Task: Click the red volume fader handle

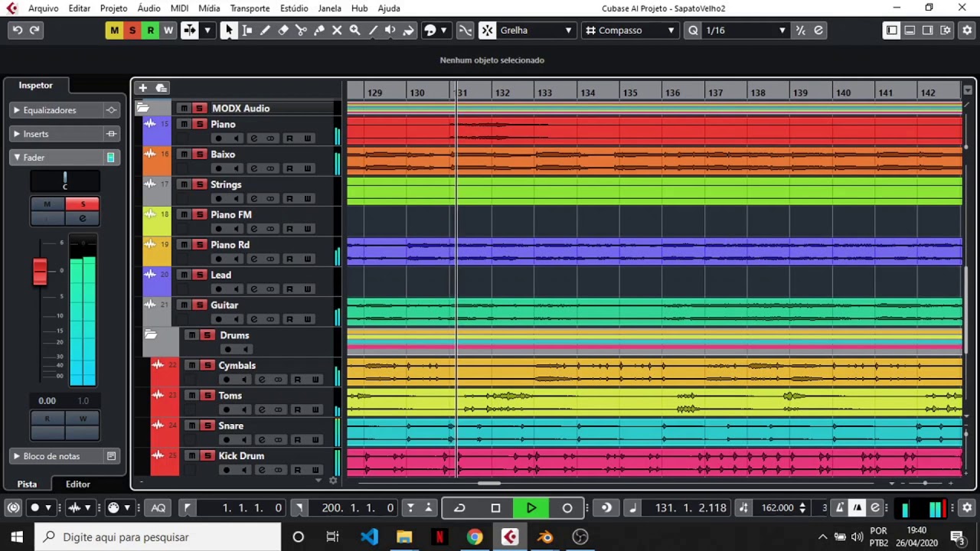Action: tap(40, 272)
